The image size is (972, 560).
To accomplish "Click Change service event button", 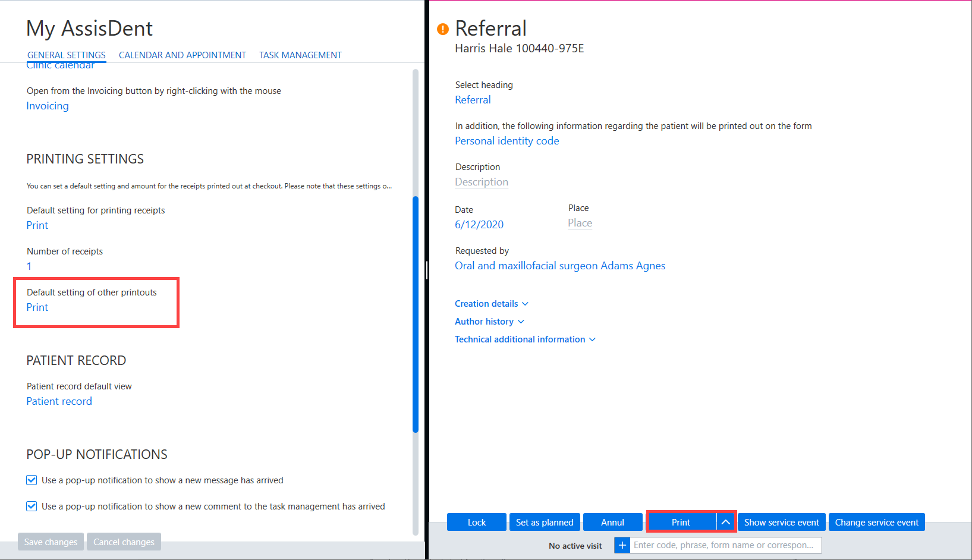I will 877,522.
